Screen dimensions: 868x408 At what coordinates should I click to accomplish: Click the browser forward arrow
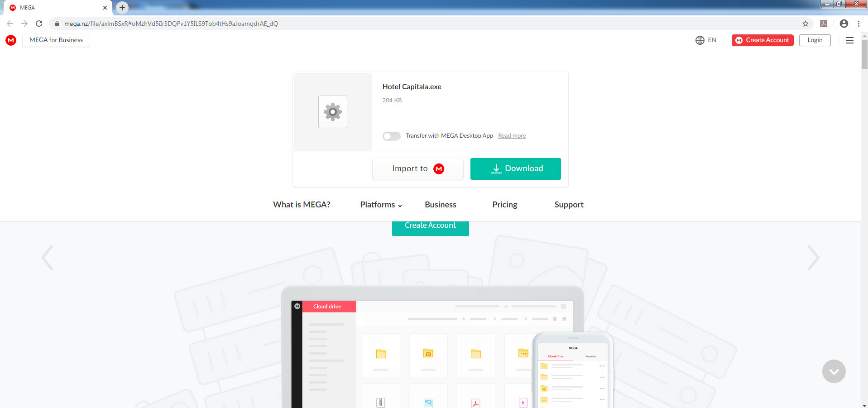(x=24, y=24)
